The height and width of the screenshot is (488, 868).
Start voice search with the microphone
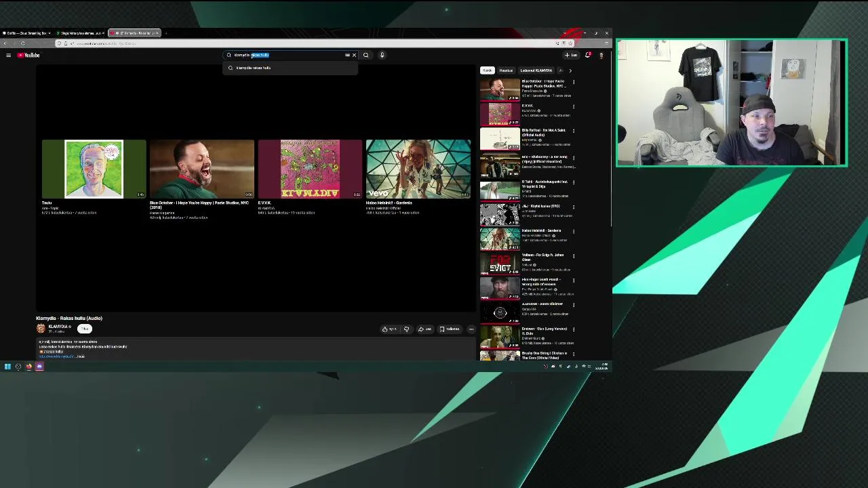pos(382,55)
